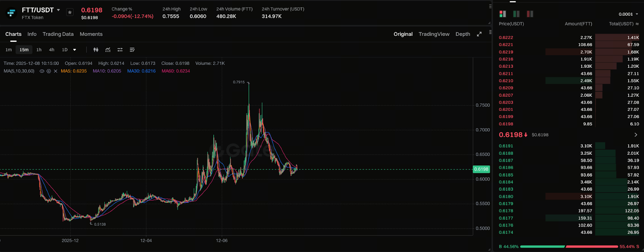Select the 4h timeframe
This screenshot has width=644, height=252.
click(52, 50)
